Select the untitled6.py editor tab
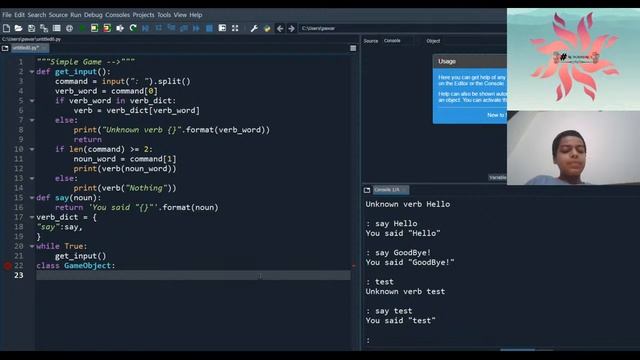 (x=29, y=48)
